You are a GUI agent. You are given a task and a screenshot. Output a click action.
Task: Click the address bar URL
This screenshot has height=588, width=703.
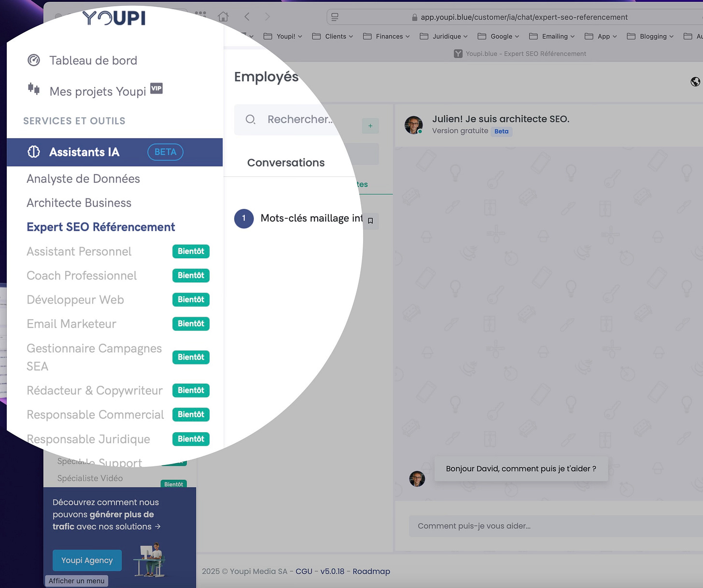pyautogui.click(x=524, y=17)
